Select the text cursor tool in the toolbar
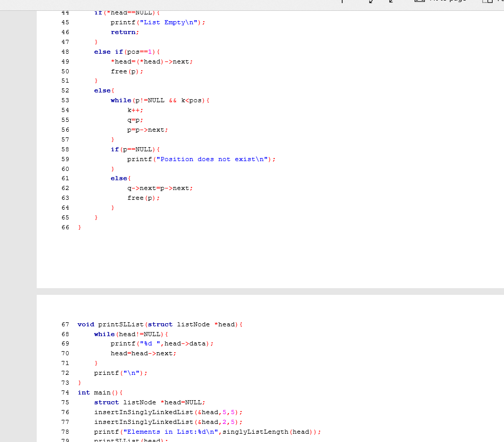This screenshot has width=504, height=442. click(342, 2)
